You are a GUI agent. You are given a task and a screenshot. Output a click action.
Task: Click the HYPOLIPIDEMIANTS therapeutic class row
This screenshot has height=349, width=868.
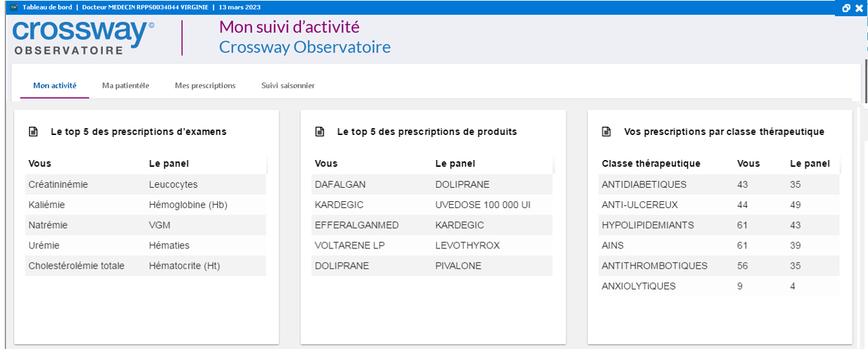tap(647, 225)
